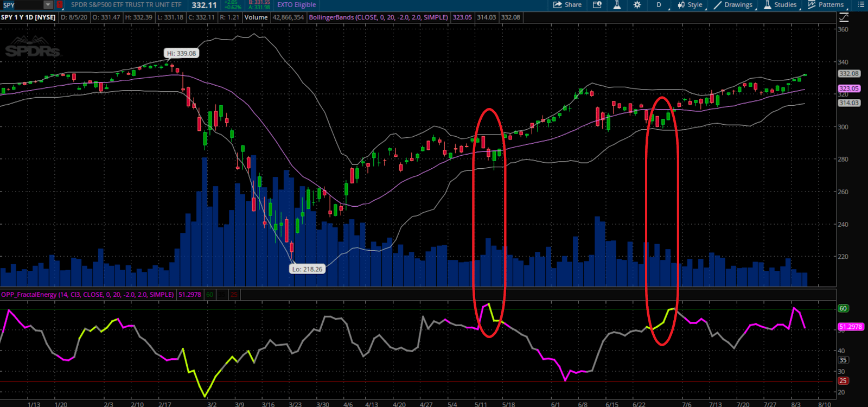Click the FractalEnergy value 51.2978 in header
868x407 pixels.
pos(190,295)
